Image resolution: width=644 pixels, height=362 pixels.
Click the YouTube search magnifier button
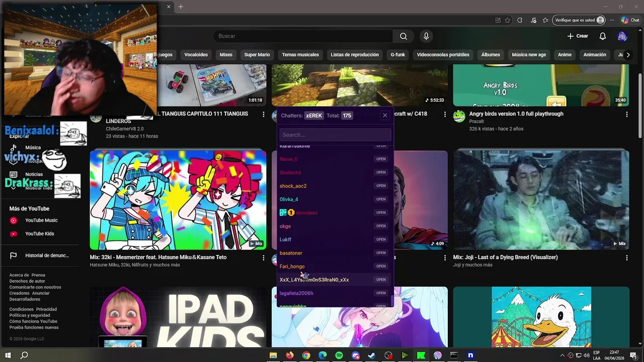click(404, 36)
